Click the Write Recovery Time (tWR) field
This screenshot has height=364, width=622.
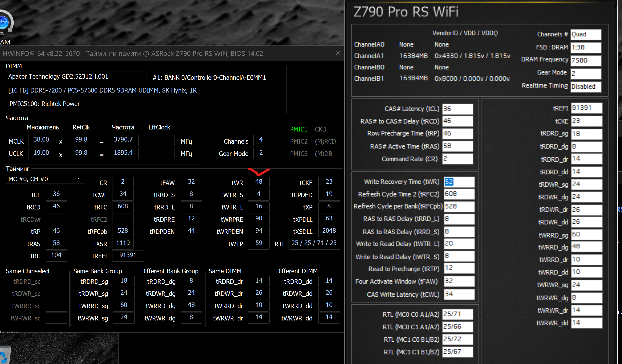point(459,182)
